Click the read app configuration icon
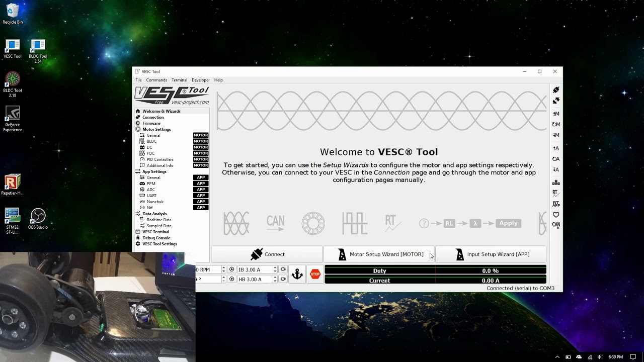 [556, 148]
